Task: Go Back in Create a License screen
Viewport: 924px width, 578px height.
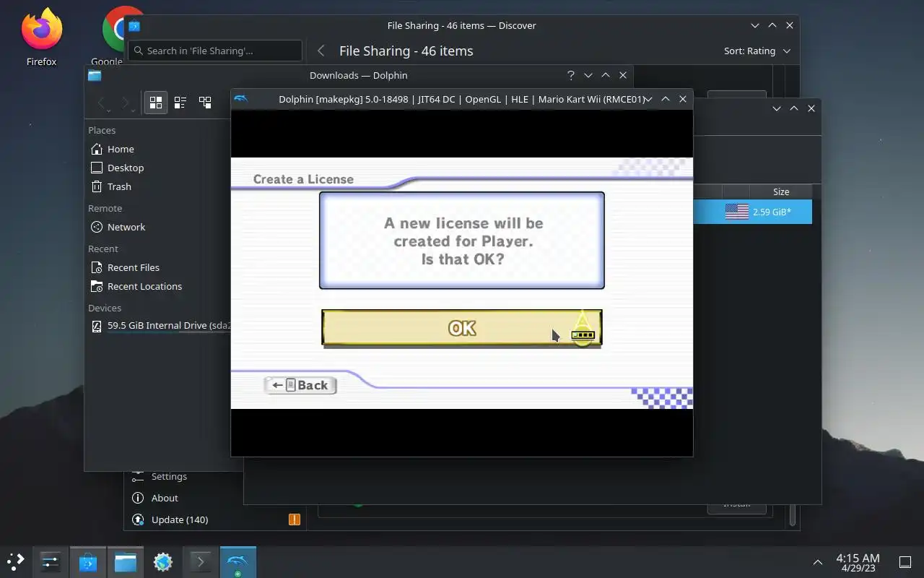Action: (x=300, y=385)
